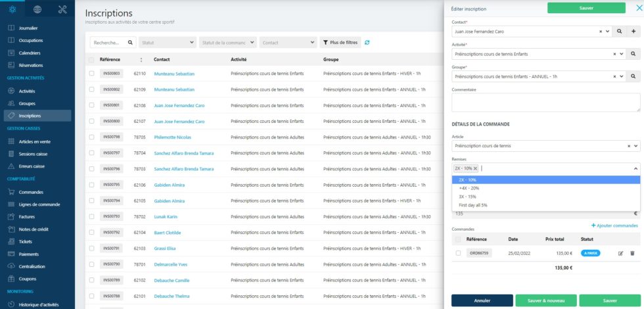Image resolution: width=644 pixels, height=309 pixels.
Task: Search contact using the Contact field magnifier
Action: click(x=618, y=31)
